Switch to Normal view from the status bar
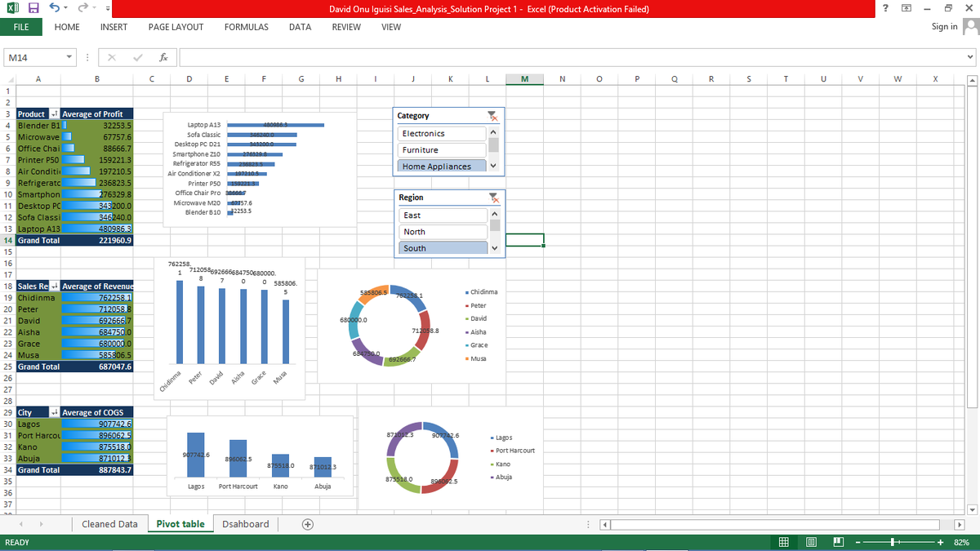Image resolution: width=980 pixels, height=551 pixels. [x=782, y=541]
